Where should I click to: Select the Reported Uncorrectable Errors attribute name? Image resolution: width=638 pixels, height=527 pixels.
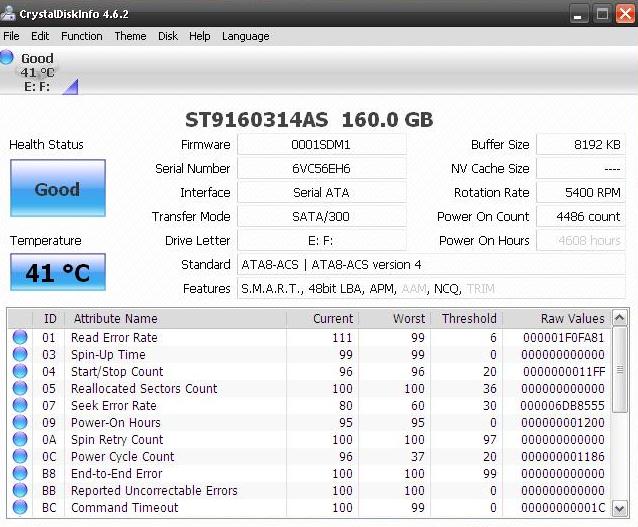tap(154, 490)
